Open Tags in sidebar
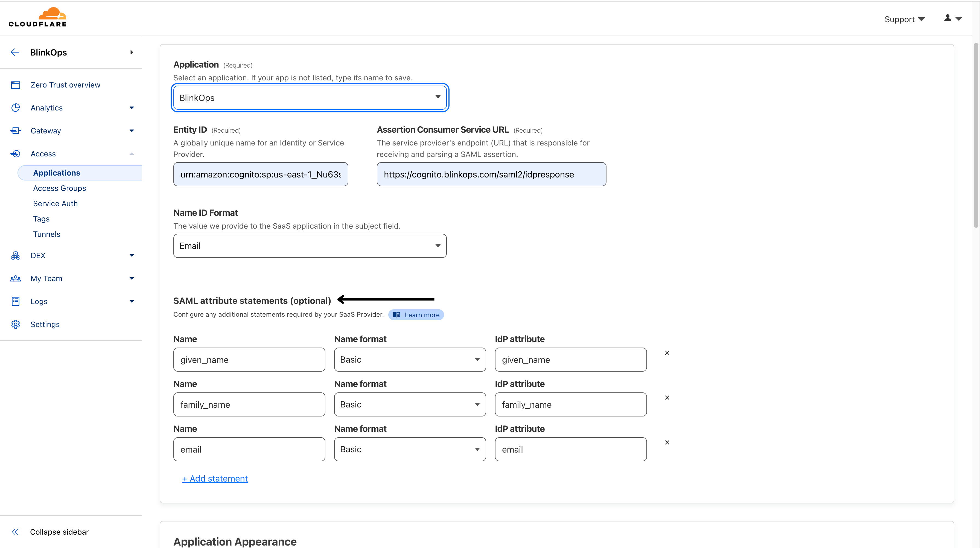 (x=41, y=219)
